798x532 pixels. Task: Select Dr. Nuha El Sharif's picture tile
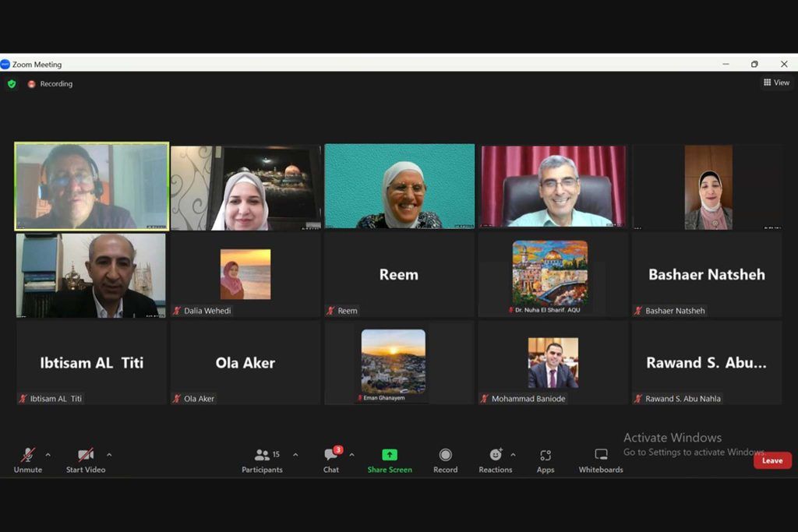click(x=549, y=273)
